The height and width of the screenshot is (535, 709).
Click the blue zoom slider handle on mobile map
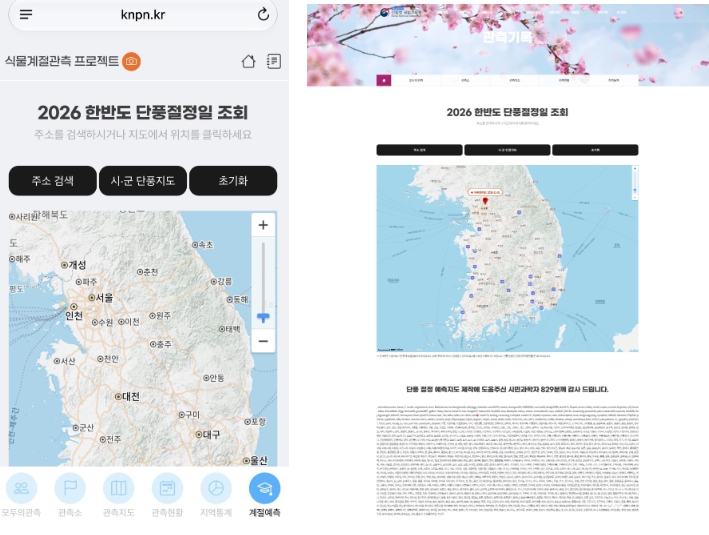[x=263, y=317]
